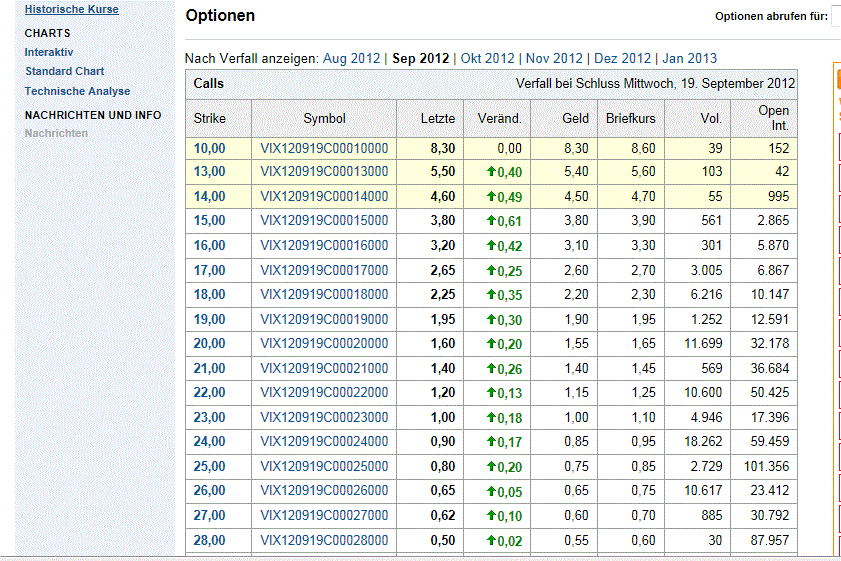Click the Strike column header

[x=209, y=118]
